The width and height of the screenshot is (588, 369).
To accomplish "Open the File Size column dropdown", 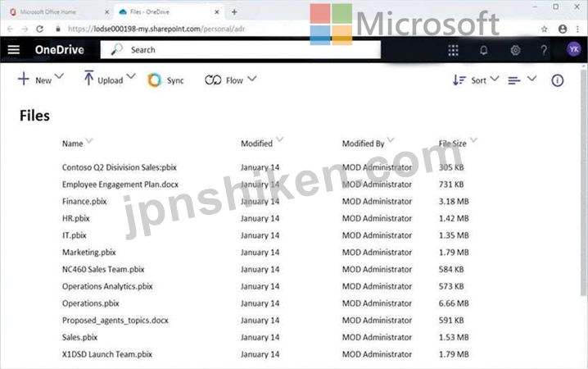I will click(473, 140).
